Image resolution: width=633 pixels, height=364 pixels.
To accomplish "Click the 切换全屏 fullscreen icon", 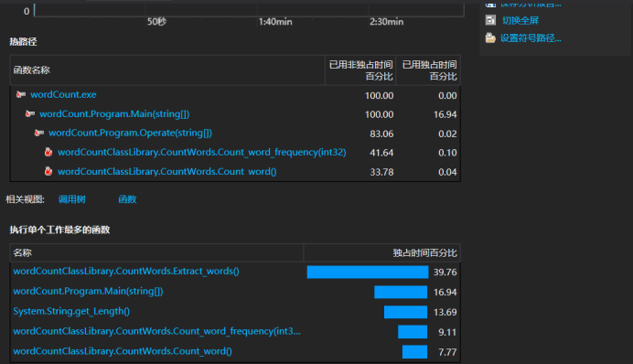I will 490,20.
